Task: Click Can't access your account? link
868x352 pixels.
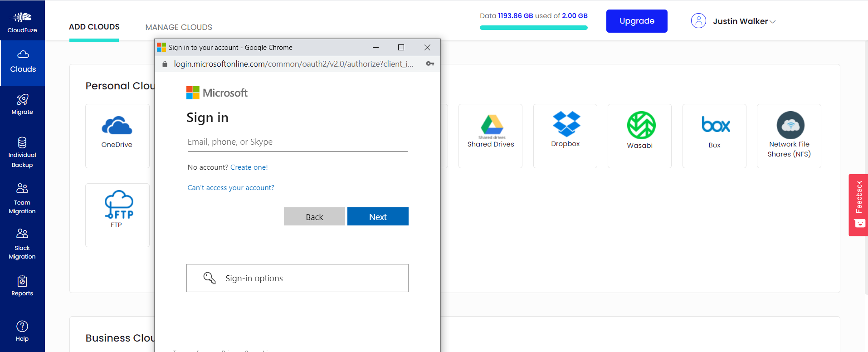Action: (231, 188)
